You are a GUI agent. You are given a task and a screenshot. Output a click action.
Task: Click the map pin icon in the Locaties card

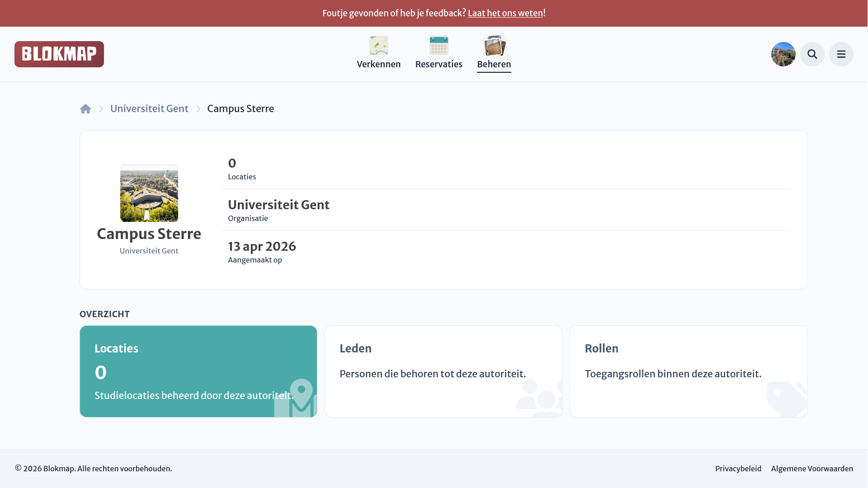(x=296, y=398)
